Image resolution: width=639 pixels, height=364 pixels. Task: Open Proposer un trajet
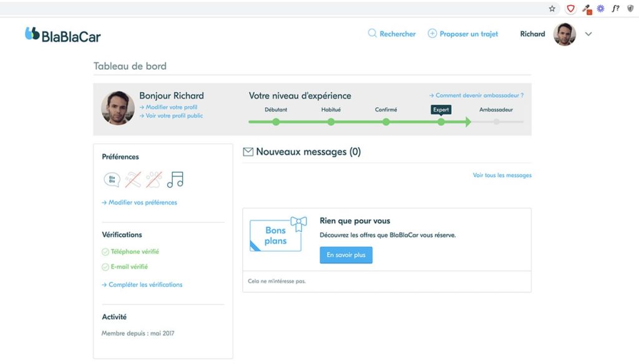[x=469, y=34]
